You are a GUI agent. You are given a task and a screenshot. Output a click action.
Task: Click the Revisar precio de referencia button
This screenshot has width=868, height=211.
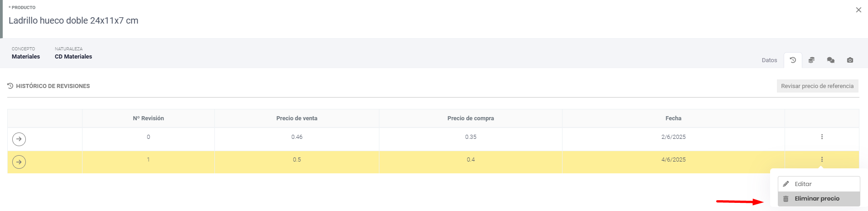pos(817,86)
